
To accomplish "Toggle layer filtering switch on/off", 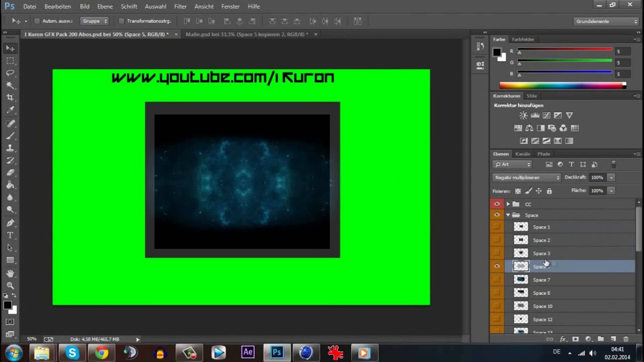I will (613, 164).
